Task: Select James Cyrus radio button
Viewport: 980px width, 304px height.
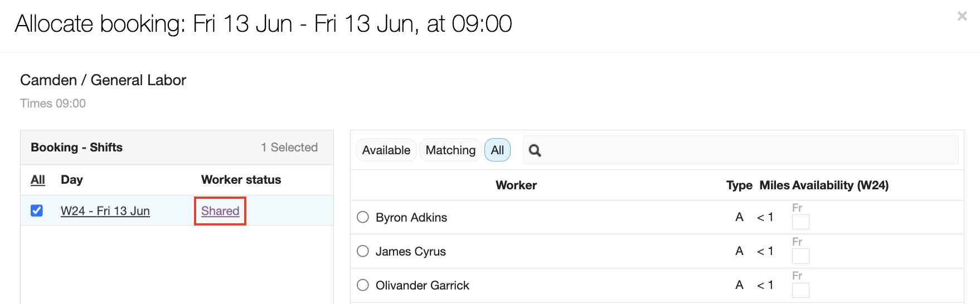Action: pyautogui.click(x=363, y=251)
